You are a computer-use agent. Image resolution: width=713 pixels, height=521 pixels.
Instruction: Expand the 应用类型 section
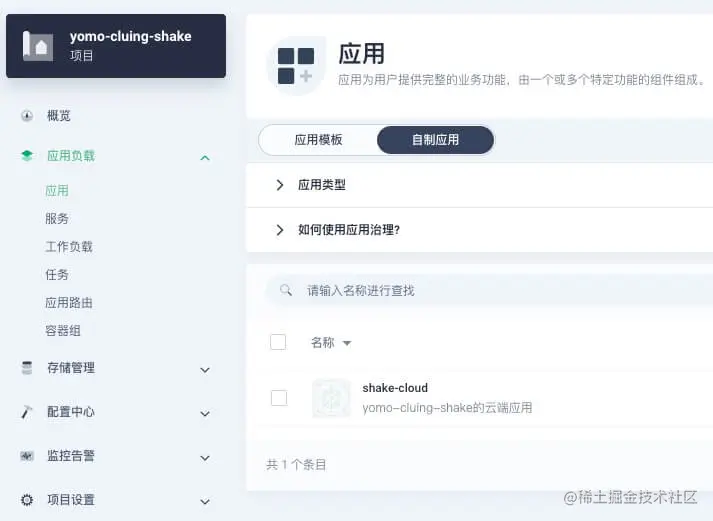pos(280,185)
